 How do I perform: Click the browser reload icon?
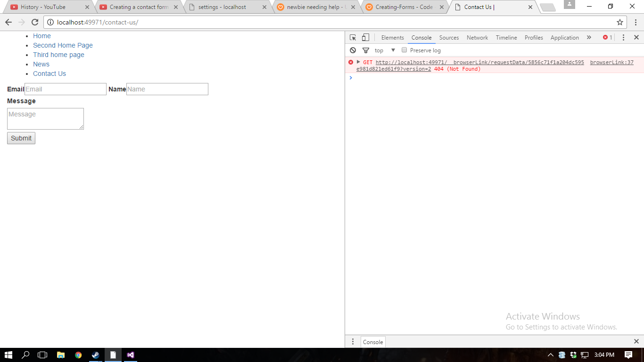pyautogui.click(x=34, y=22)
